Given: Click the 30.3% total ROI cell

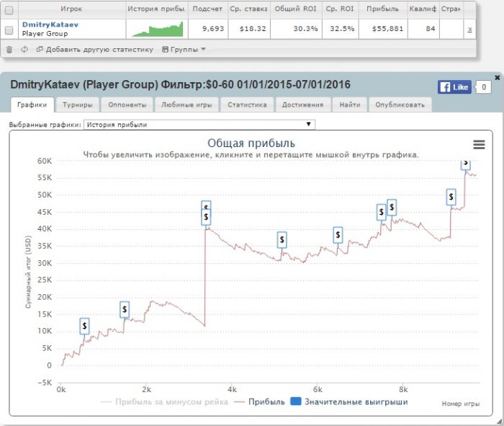Looking at the screenshot, I should tap(305, 29).
